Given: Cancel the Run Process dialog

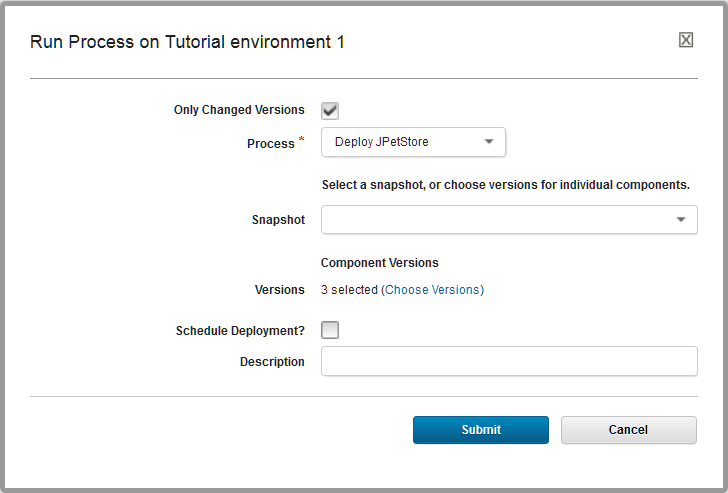Looking at the screenshot, I should click(x=628, y=430).
